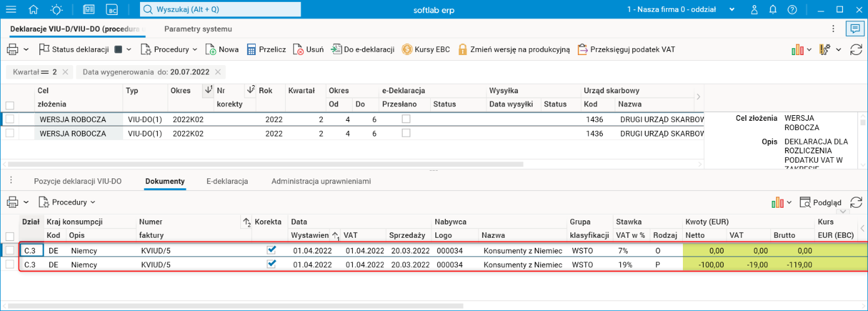
Task: Open the upper Procedury dropdown
Action: coord(169,49)
